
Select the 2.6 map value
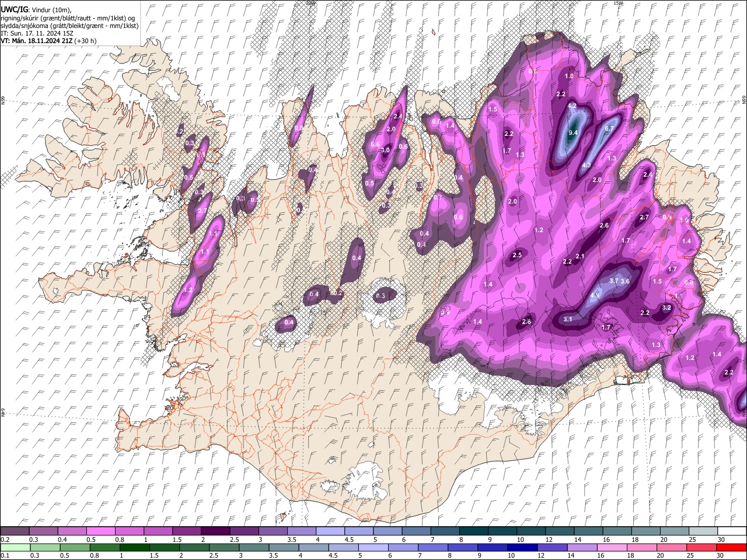(604, 225)
